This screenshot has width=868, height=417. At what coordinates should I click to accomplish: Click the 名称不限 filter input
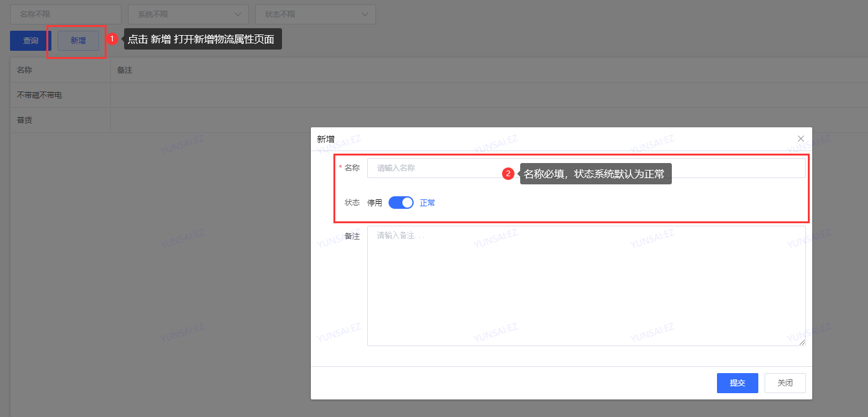pyautogui.click(x=66, y=14)
